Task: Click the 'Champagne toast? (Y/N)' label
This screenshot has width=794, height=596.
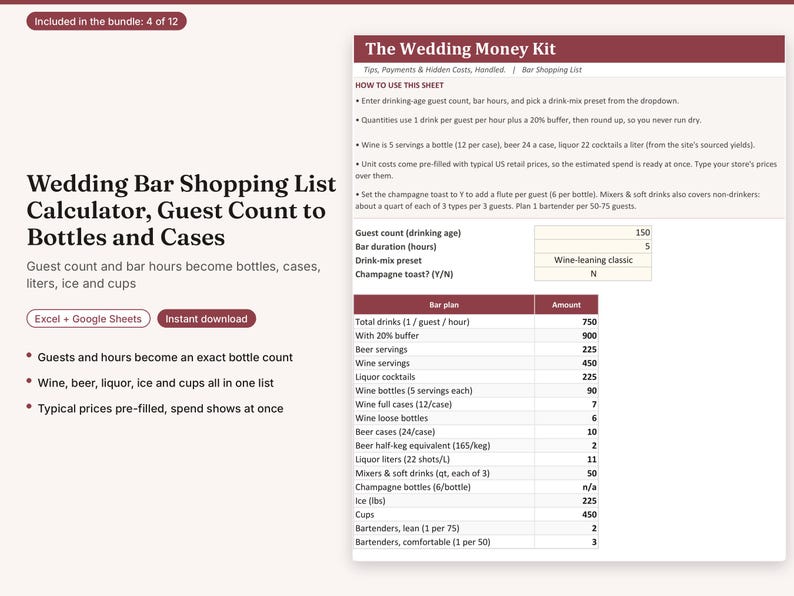Action: (404, 274)
